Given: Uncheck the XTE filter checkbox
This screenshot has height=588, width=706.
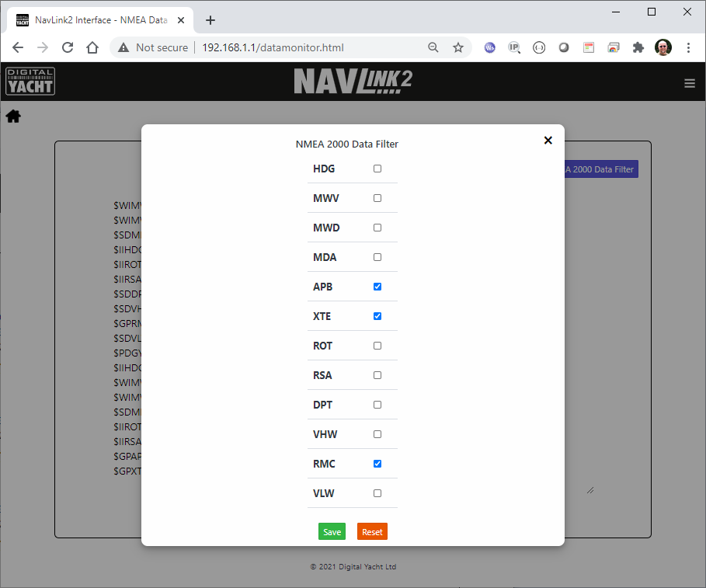Looking at the screenshot, I should pos(377,316).
